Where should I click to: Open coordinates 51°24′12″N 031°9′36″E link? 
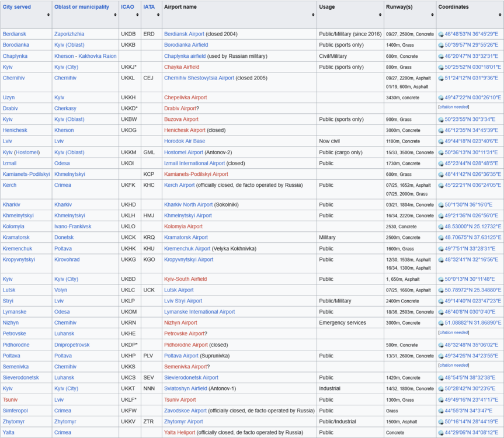(471, 78)
